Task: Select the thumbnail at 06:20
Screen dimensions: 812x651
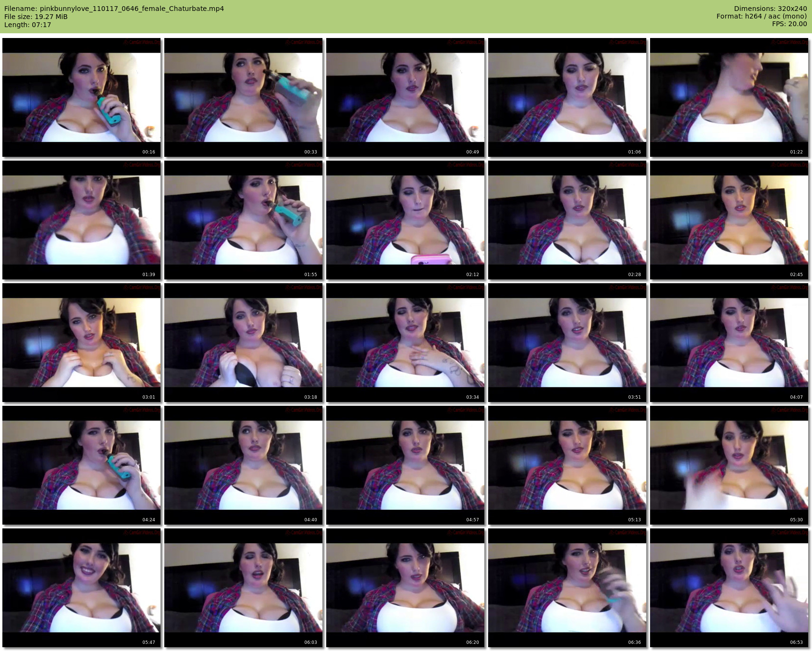Action: point(406,588)
